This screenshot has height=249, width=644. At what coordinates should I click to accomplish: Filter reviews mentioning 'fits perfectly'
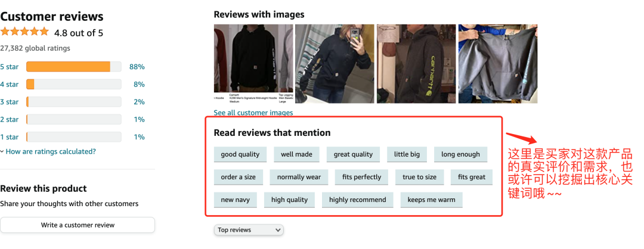click(x=362, y=177)
